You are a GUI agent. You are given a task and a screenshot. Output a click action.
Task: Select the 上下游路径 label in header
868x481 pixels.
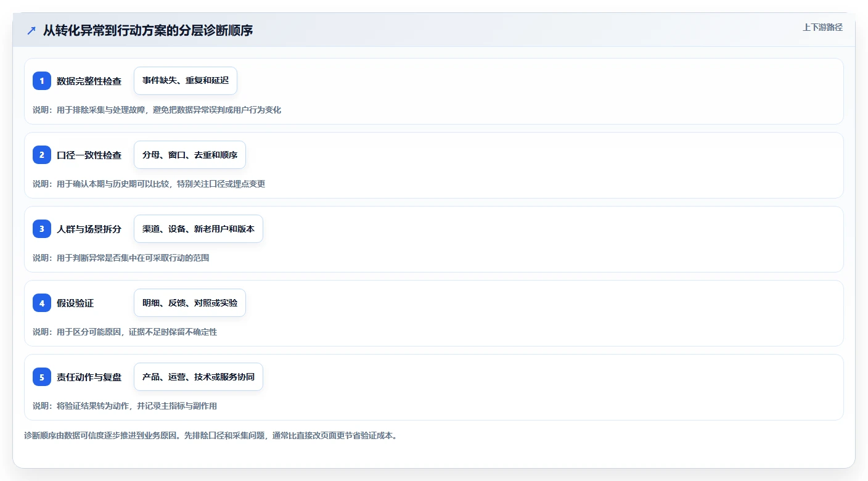tap(822, 27)
